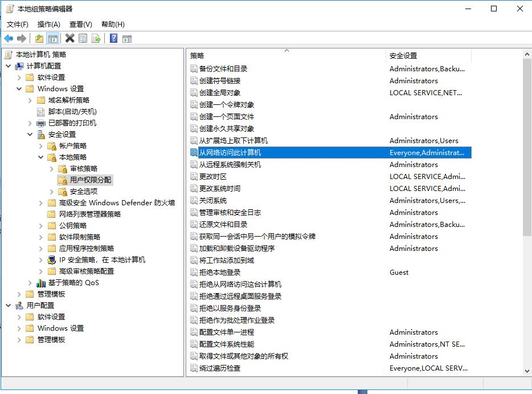Open the 查看(V) menu

(x=80, y=24)
